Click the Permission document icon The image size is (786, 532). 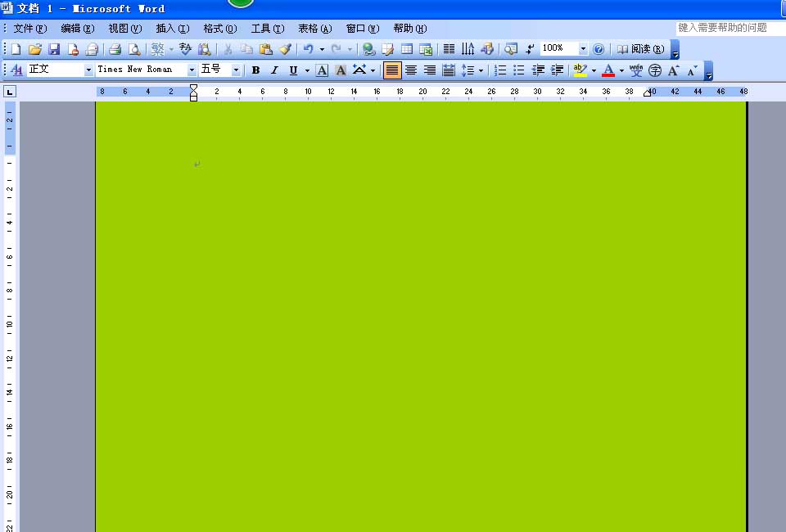73,49
